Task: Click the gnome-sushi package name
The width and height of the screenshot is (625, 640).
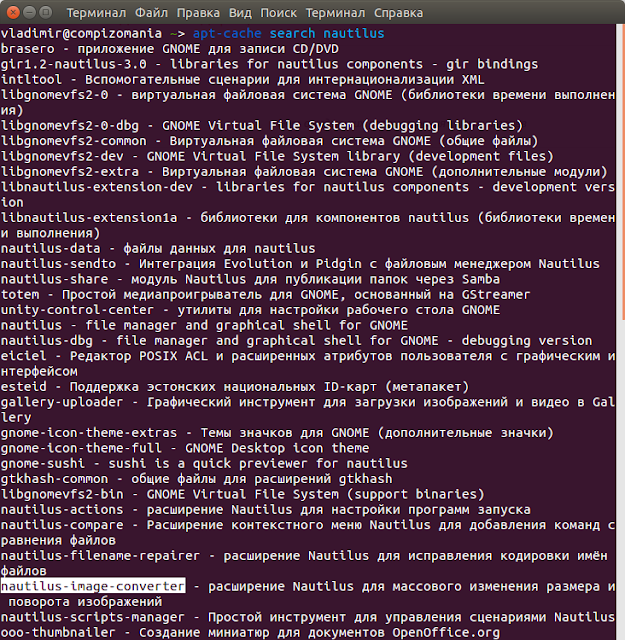Action: (43, 464)
